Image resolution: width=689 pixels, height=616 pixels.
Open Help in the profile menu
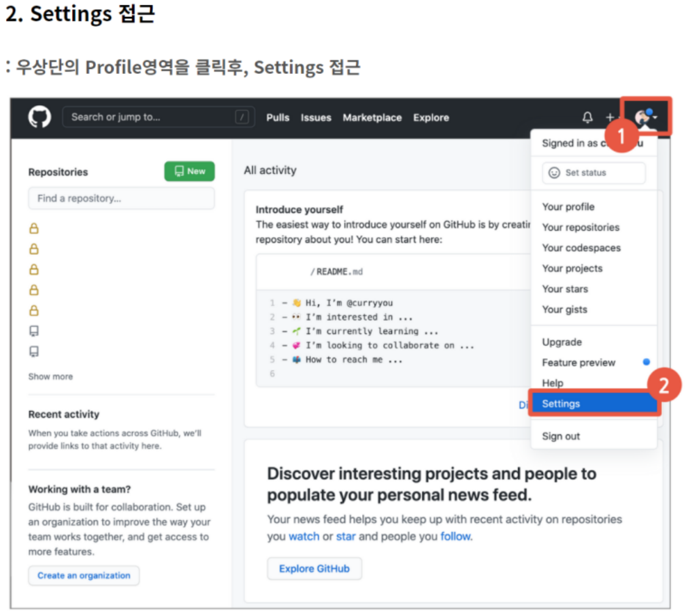click(552, 383)
